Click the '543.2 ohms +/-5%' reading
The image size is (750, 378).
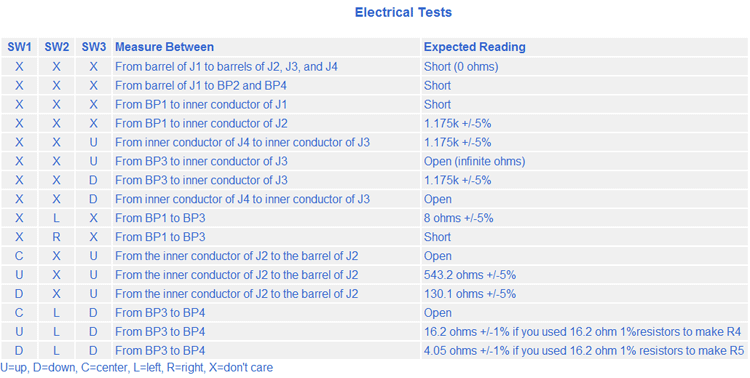[x=470, y=275]
